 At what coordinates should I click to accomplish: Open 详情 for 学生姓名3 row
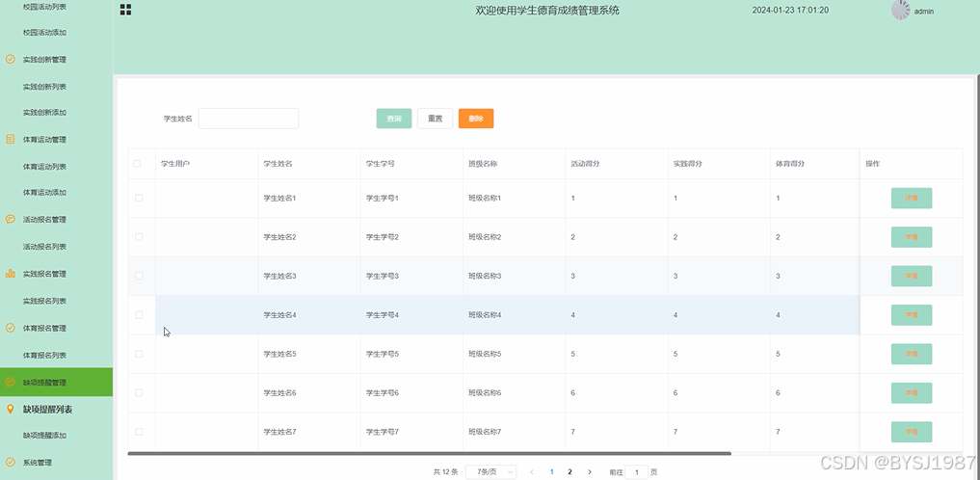click(x=912, y=276)
